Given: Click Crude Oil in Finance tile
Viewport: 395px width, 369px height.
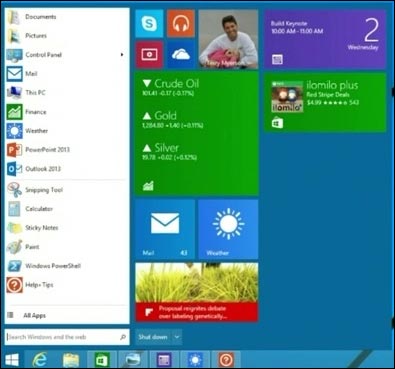Looking at the screenshot, I should point(170,87).
